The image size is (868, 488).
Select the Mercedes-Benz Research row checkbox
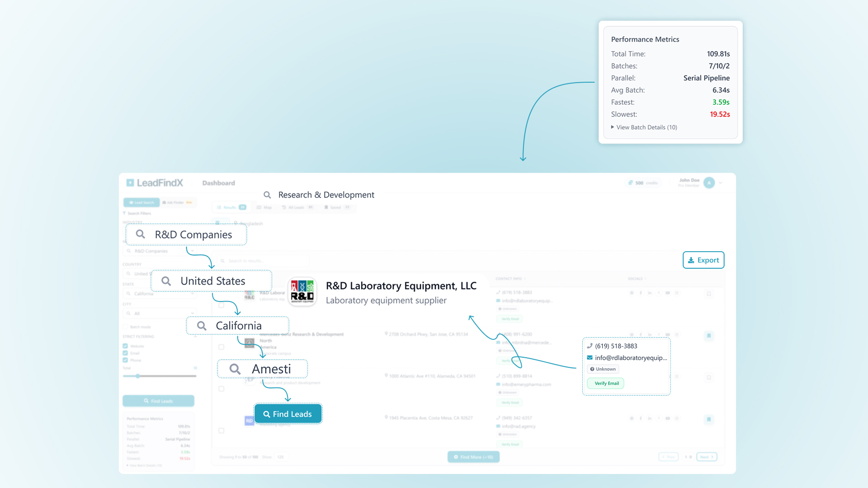222,347
